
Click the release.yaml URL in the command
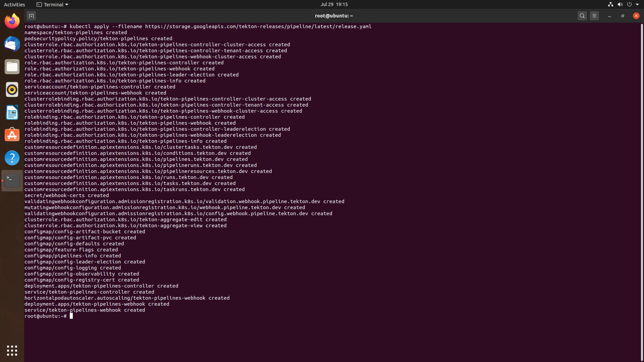(x=258, y=26)
